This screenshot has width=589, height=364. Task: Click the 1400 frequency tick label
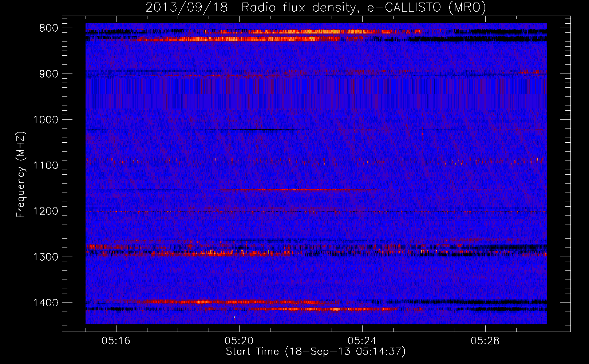pyautogui.click(x=46, y=303)
